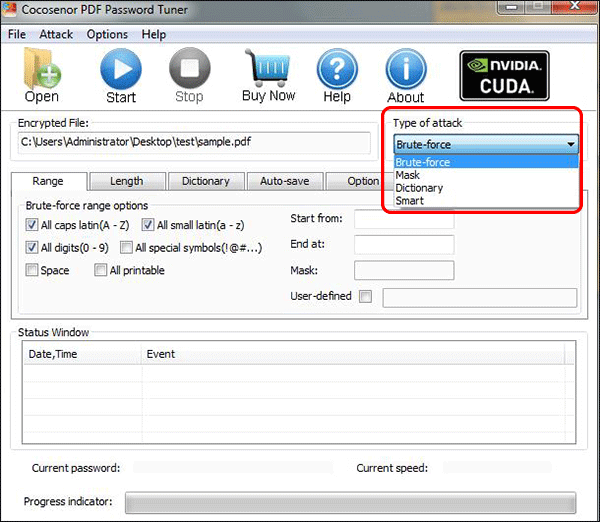This screenshot has height=522, width=600.
Task: Click the User-defined text field
Action: tap(480, 298)
